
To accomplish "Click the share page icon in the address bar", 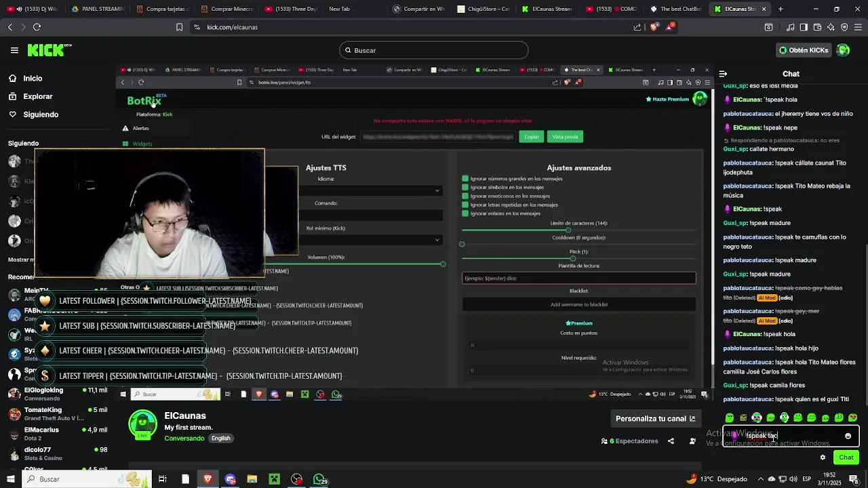I will point(637,27).
